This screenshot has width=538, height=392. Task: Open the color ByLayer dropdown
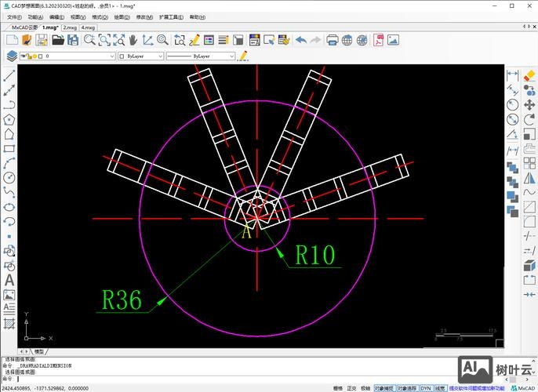pyautogui.click(x=160, y=56)
